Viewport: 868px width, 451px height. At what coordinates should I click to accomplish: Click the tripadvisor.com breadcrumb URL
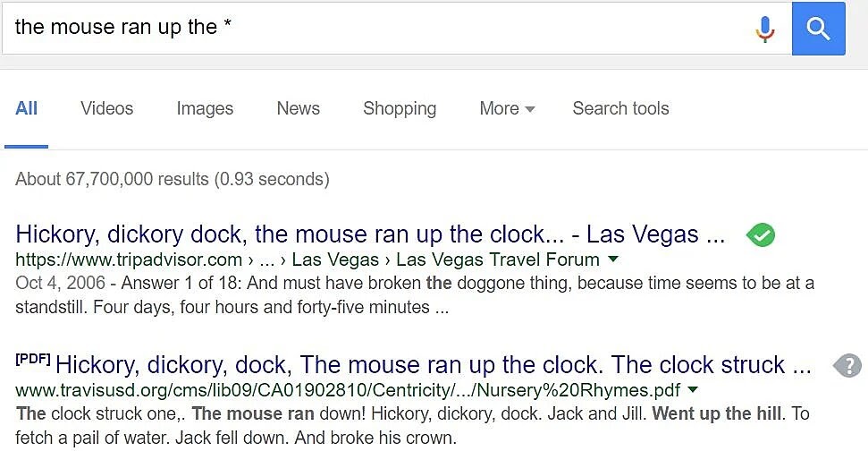129,260
